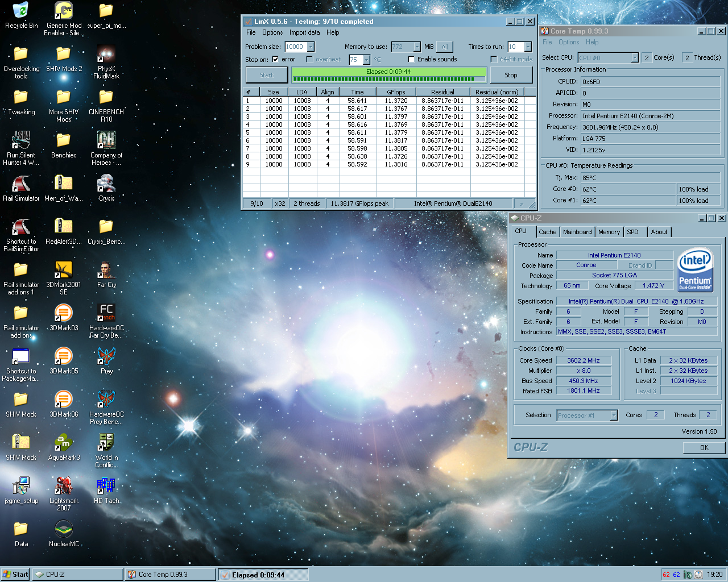Click OK button in CPU-Z
The height and width of the screenshot is (582, 728).
point(704,447)
